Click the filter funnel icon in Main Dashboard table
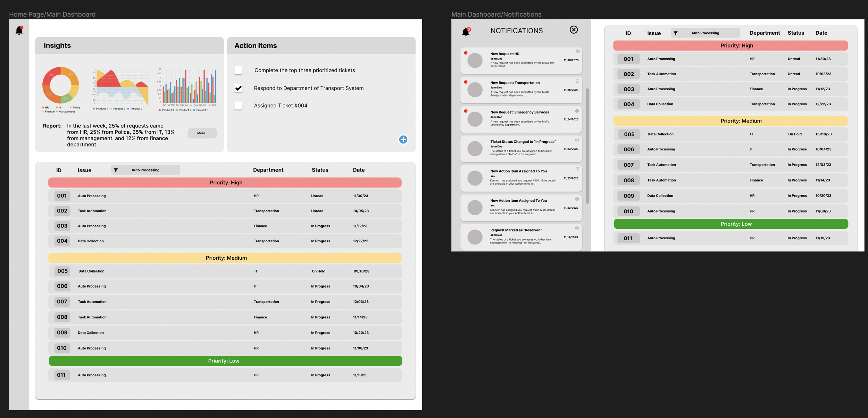 pos(116,170)
